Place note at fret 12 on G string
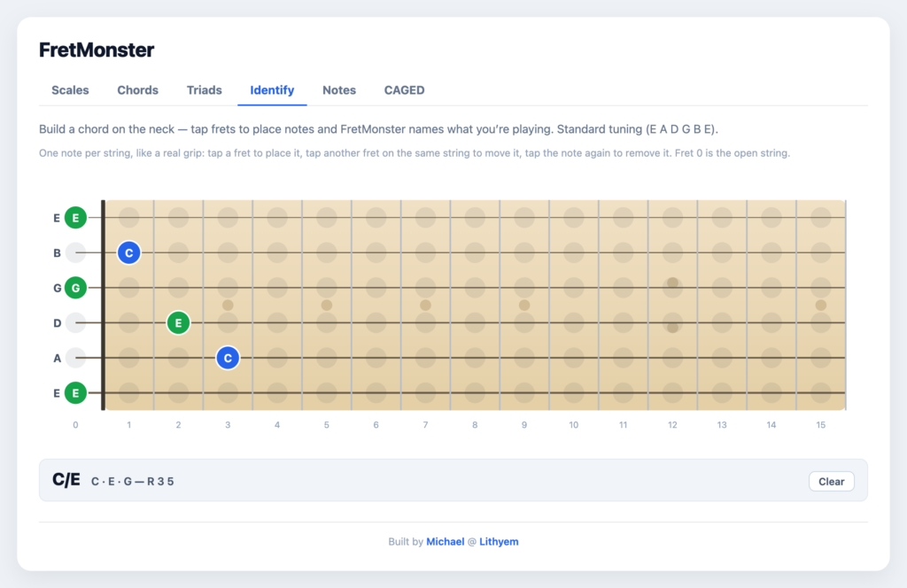The width and height of the screenshot is (907, 588). pyautogui.click(x=673, y=288)
